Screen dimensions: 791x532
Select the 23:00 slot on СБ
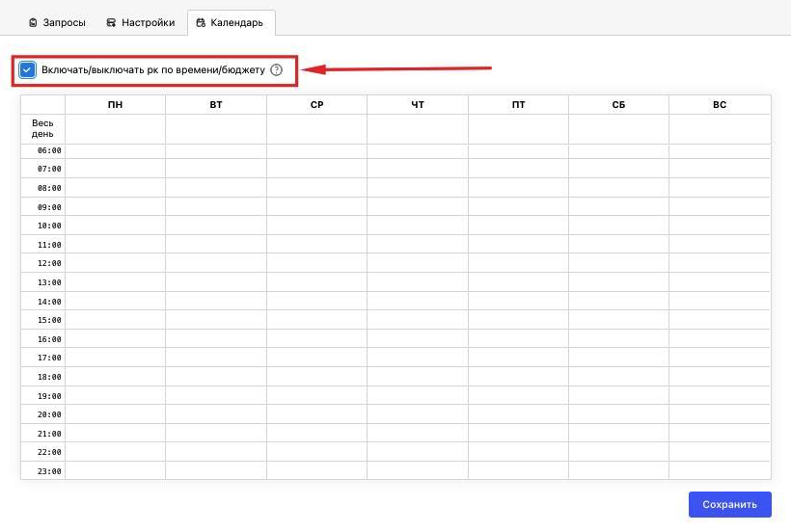[619, 471]
